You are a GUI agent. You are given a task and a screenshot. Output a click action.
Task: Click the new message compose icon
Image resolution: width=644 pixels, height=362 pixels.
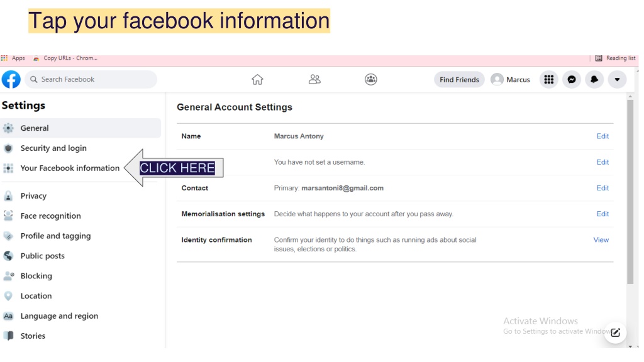click(615, 332)
